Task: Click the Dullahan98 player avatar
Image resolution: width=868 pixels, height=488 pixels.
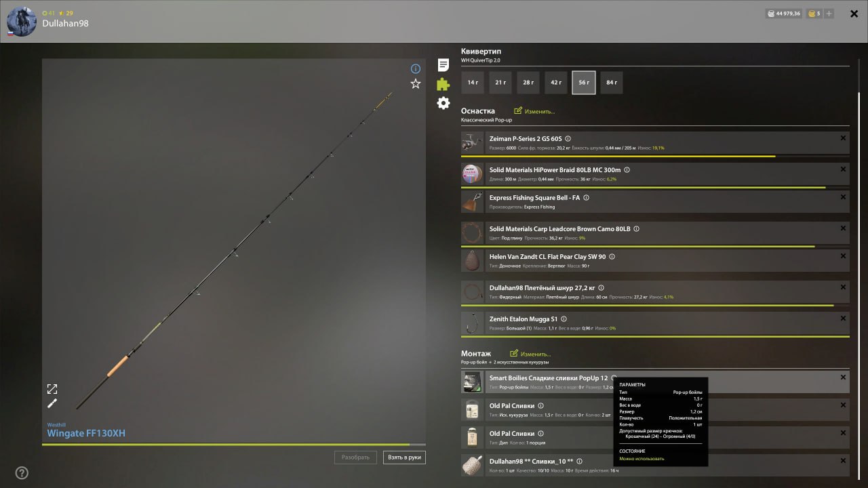Action: [x=21, y=22]
